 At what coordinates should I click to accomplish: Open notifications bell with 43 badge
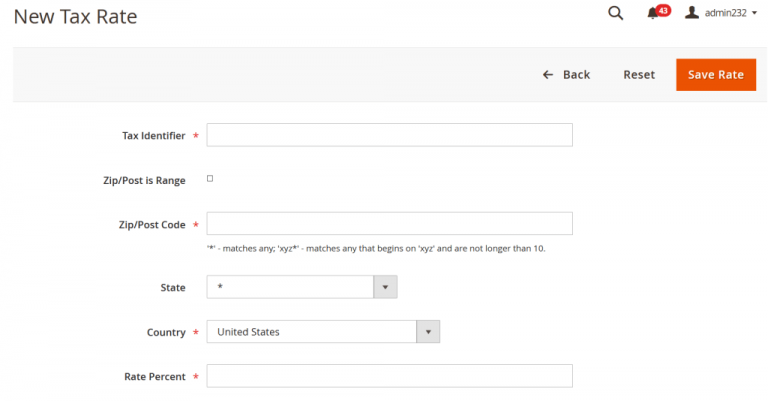click(x=658, y=12)
